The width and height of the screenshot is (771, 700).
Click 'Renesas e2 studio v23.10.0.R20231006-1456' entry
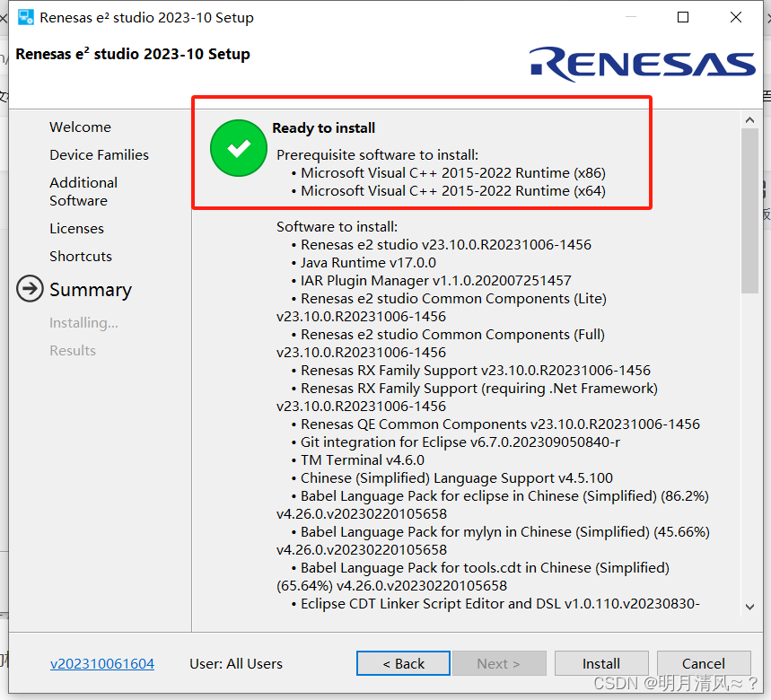(x=446, y=245)
